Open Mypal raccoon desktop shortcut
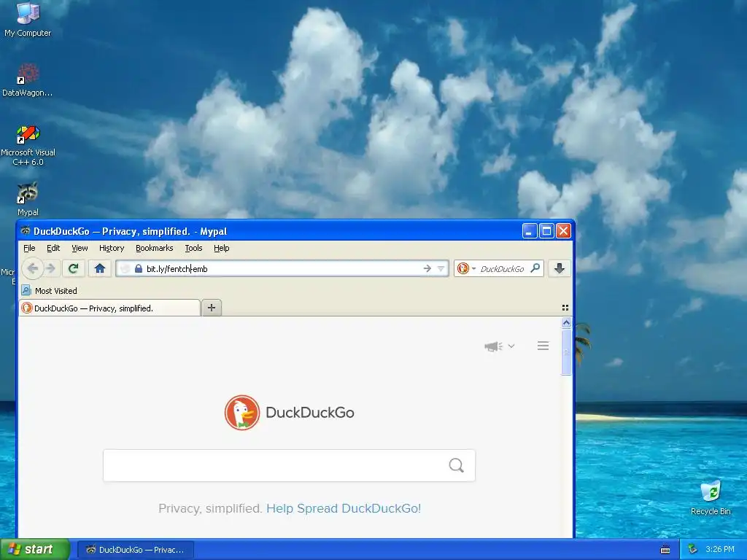The width and height of the screenshot is (747, 560). [x=28, y=199]
